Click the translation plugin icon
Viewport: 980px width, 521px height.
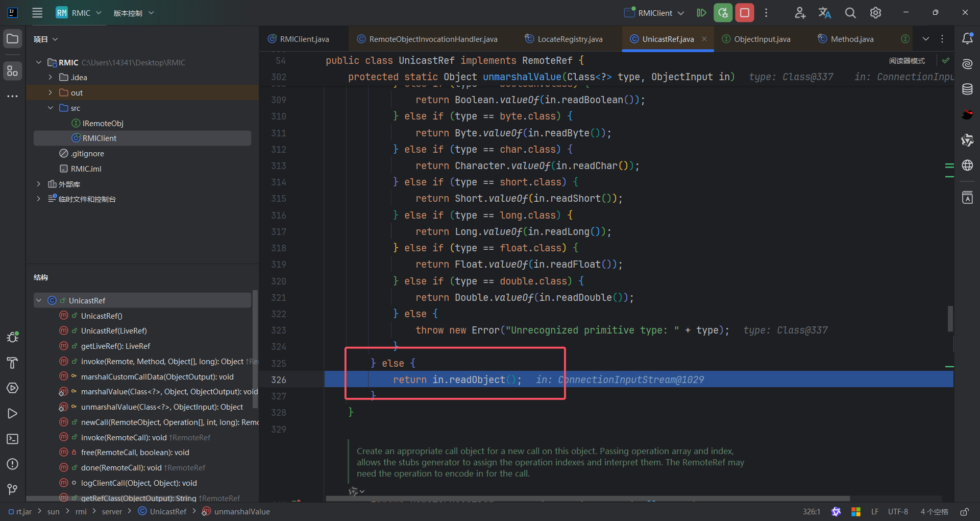pyautogui.click(x=825, y=13)
